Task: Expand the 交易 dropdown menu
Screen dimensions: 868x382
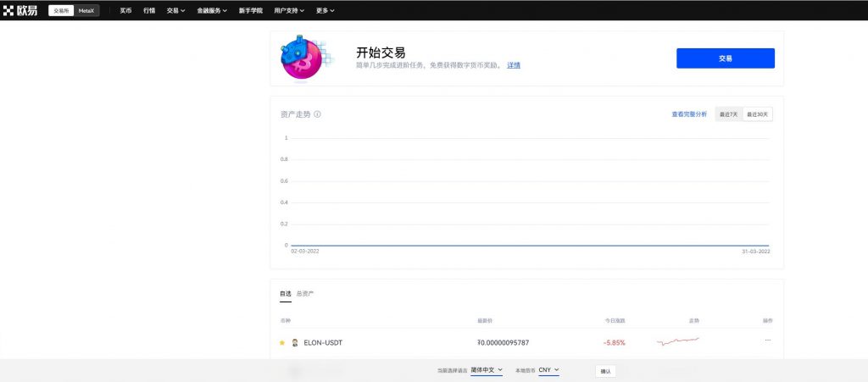Action: point(175,10)
